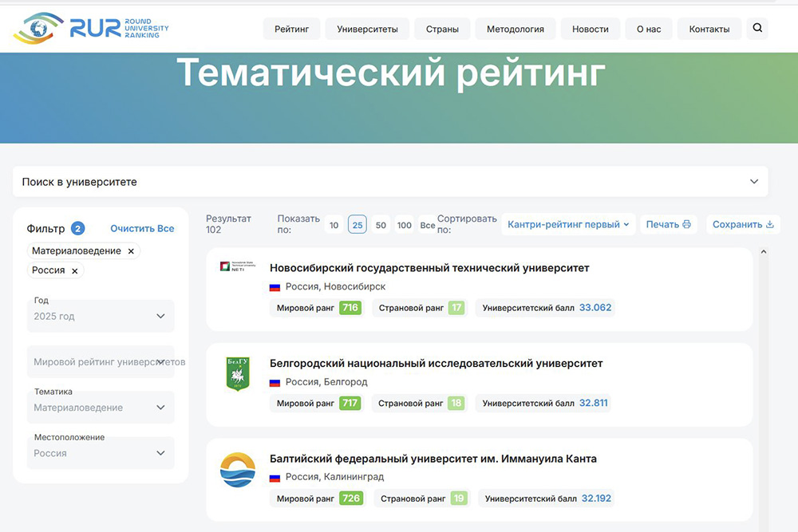Open search via magnifier icon
The height and width of the screenshot is (532, 798).
coord(757,29)
